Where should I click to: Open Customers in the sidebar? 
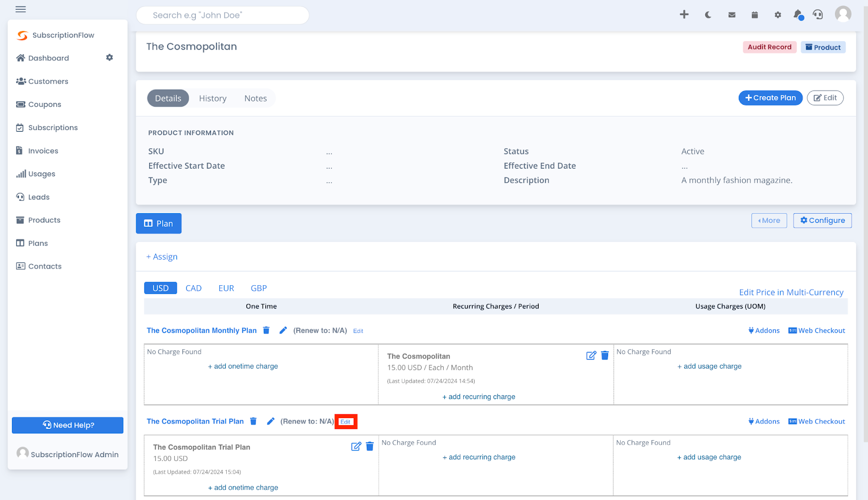point(42,81)
